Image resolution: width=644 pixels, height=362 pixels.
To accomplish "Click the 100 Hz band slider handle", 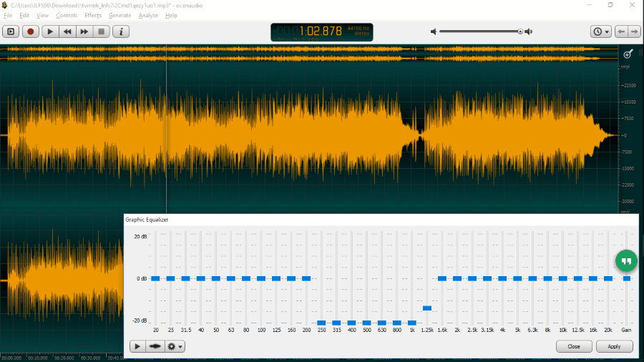I will pyautogui.click(x=261, y=279).
